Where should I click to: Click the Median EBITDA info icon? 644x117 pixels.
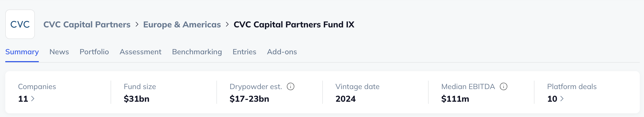pyautogui.click(x=504, y=86)
